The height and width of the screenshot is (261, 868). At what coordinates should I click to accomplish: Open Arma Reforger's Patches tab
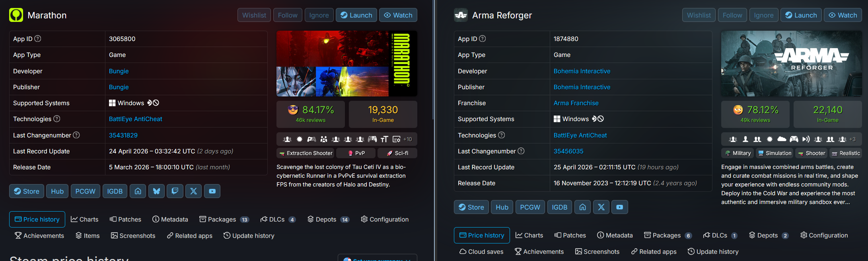pos(570,235)
